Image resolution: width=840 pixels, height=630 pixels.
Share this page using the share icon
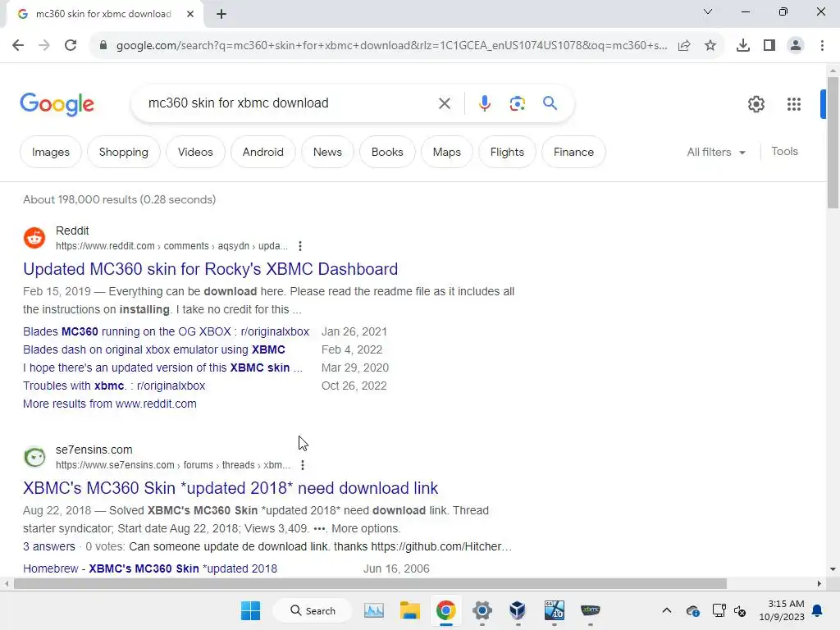684,46
